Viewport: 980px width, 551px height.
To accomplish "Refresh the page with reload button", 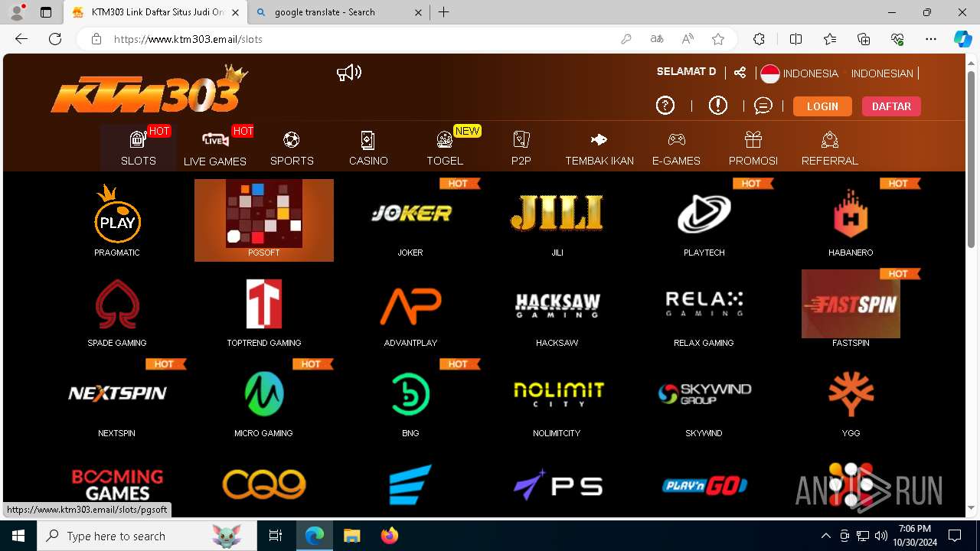I will click(x=55, y=39).
